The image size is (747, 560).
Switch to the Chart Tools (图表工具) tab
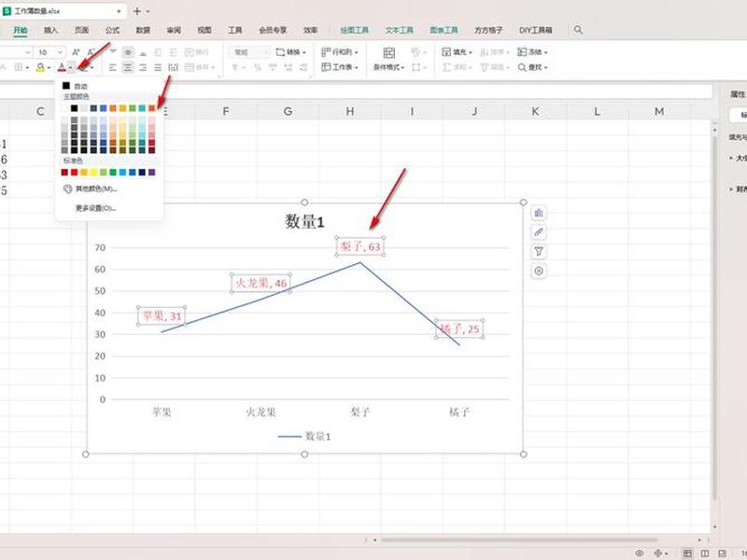pyautogui.click(x=444, y=30)
